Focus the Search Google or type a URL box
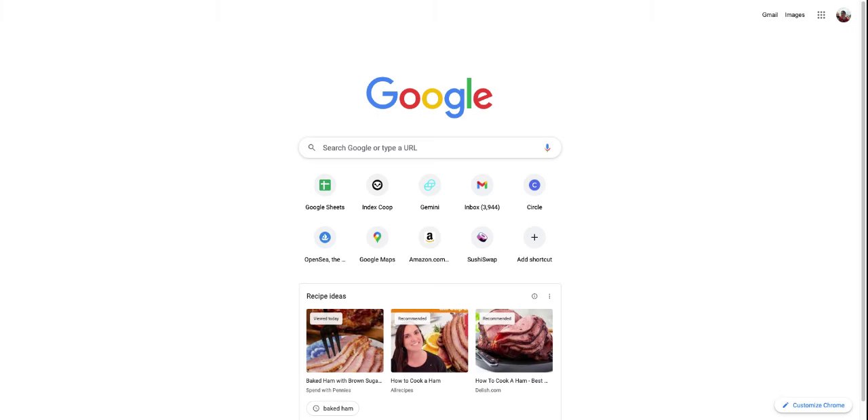This screenshot has height=420, width=868. tap(430, 148)
